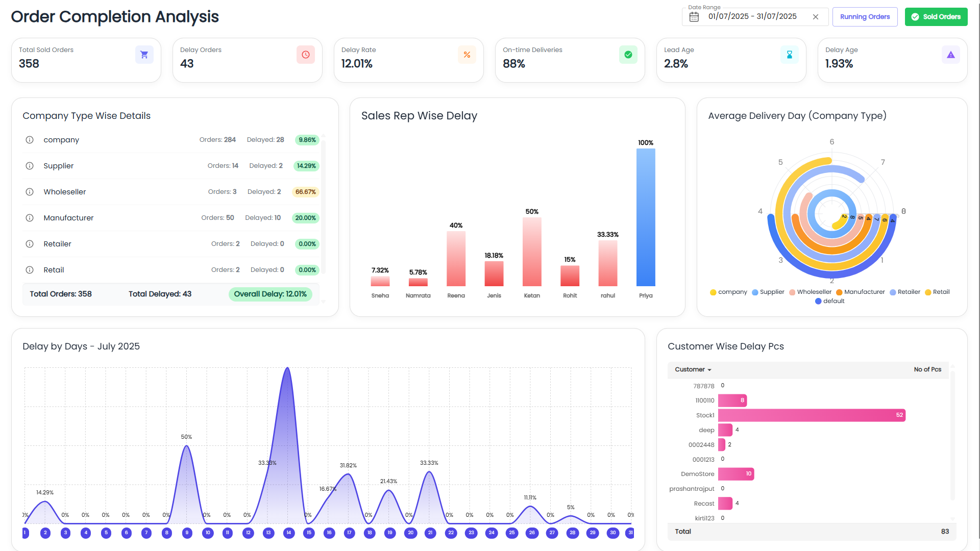The height and width of the screenshot is (551, 980).
Task: Click the info icon beside Wholeseller row
Action: pos(30,192)
